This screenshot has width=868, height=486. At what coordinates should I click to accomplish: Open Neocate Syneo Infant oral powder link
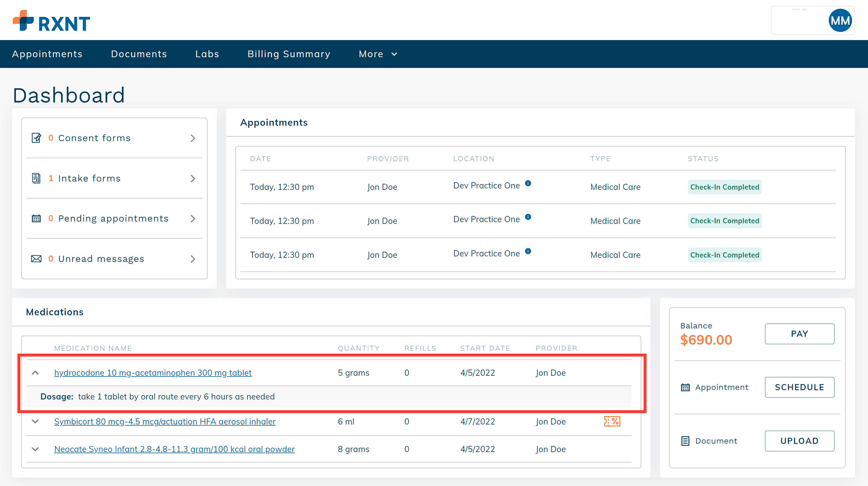tap(174, 449)
